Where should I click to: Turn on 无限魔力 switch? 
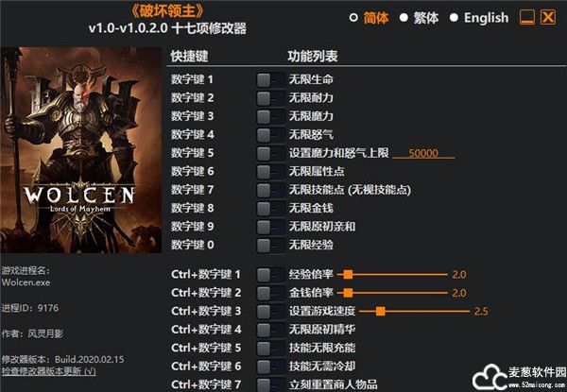tap(270, 117)
